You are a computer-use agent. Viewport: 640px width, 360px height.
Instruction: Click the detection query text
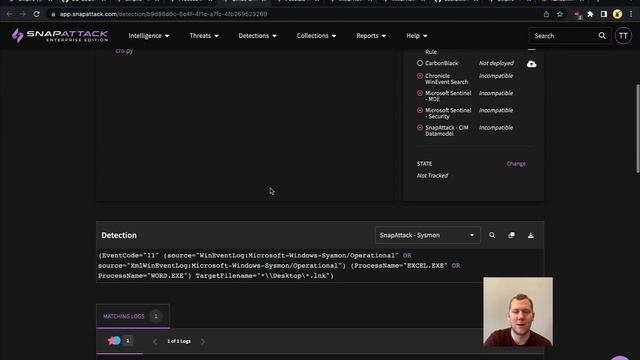[279, 266]
